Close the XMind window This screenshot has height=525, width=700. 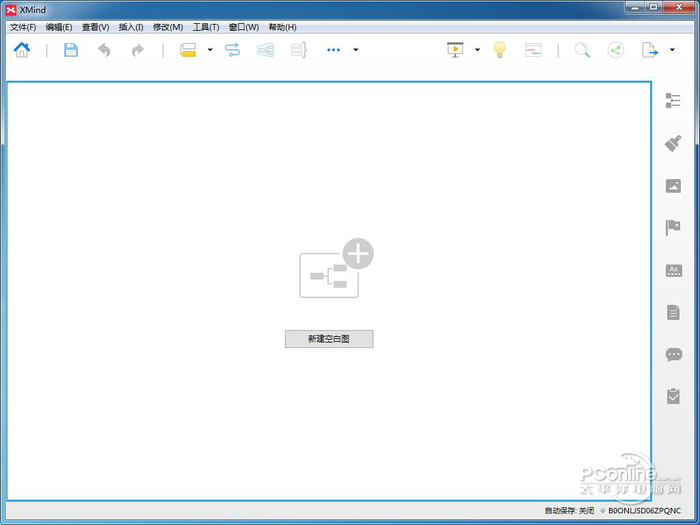(x=679, y=8)
